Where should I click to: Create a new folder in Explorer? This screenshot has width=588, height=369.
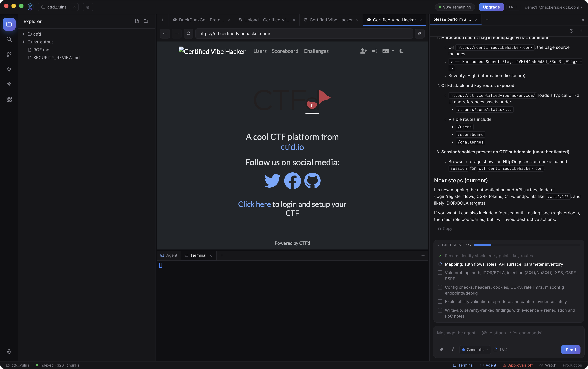[146, 21]
